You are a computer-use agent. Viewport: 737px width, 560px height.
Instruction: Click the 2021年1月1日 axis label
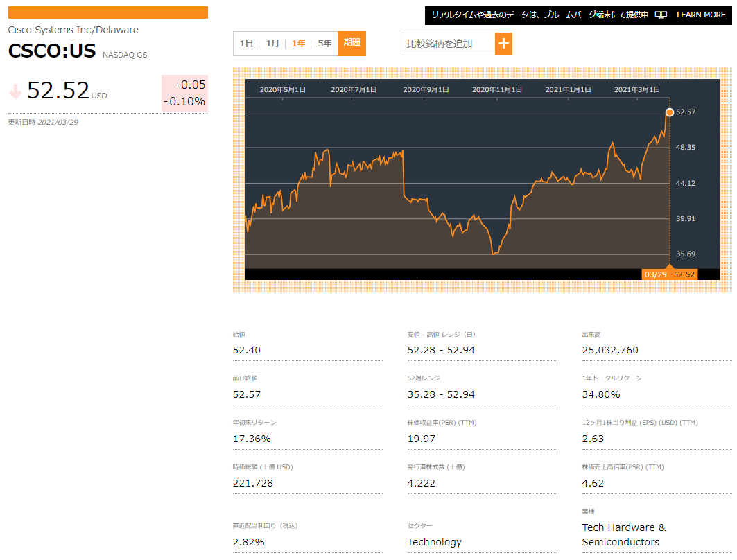pyautogui.click(x=568, y=89)
